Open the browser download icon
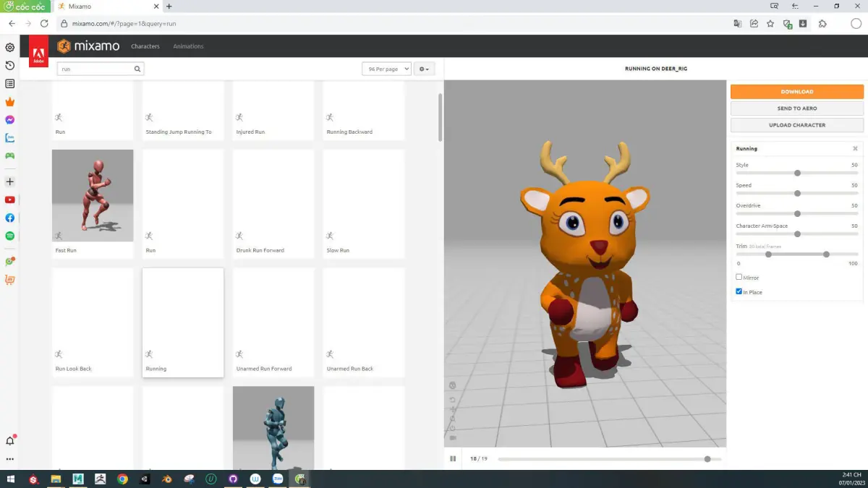868x488 pixels. tap(803, 23)
